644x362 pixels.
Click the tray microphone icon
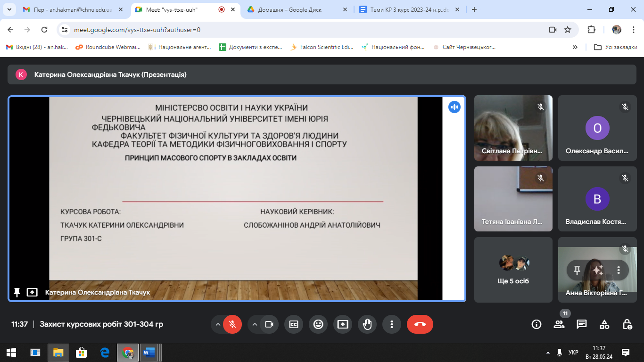click(559, 352)
